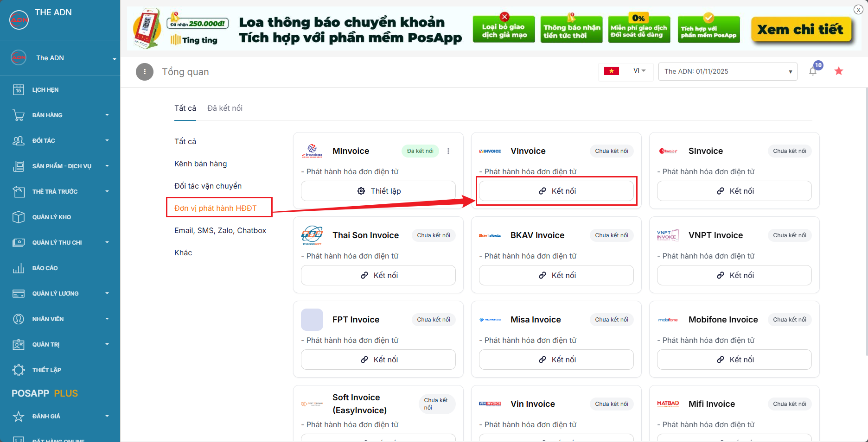Click the Nhân viên person icon
868x442 pixels.
point(19,319)
